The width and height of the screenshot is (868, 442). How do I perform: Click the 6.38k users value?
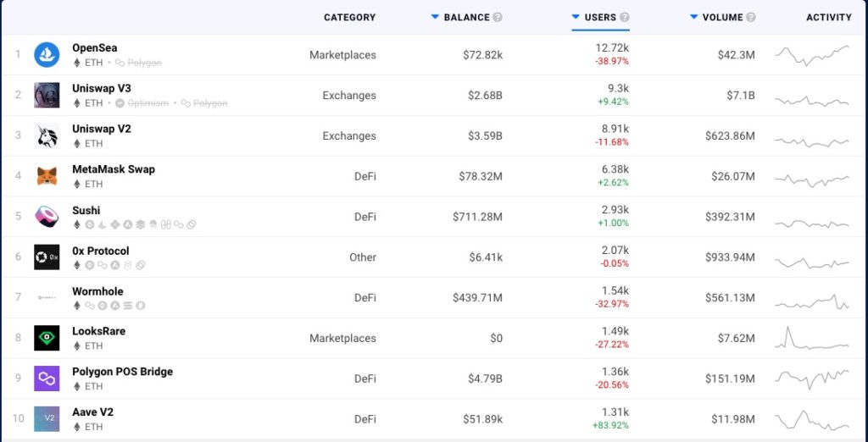pos(615,169)
